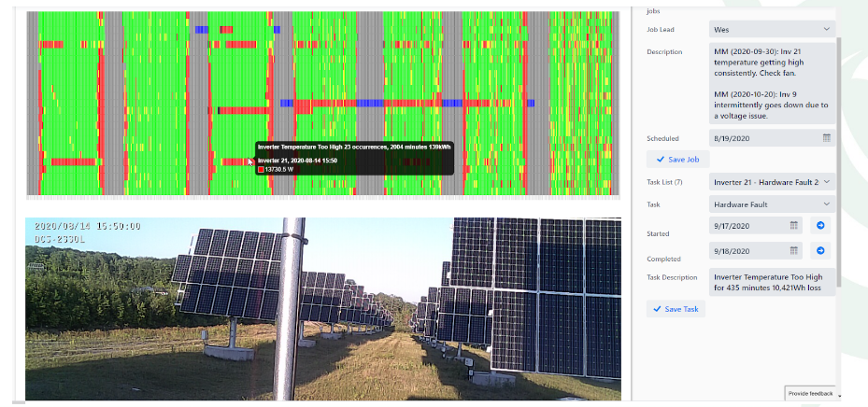
Task: Expand the Task dropdown showing Hardware Fault
Action: (771, 203)
